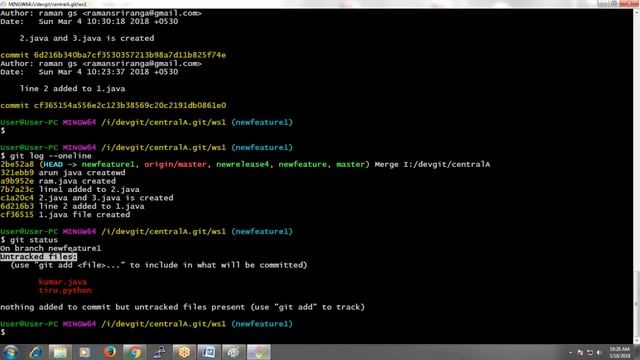The width and height of the screenshot is (640, 360).
Task: Maximize the MINGW64 terminal window
Action: tap(614, 4)
